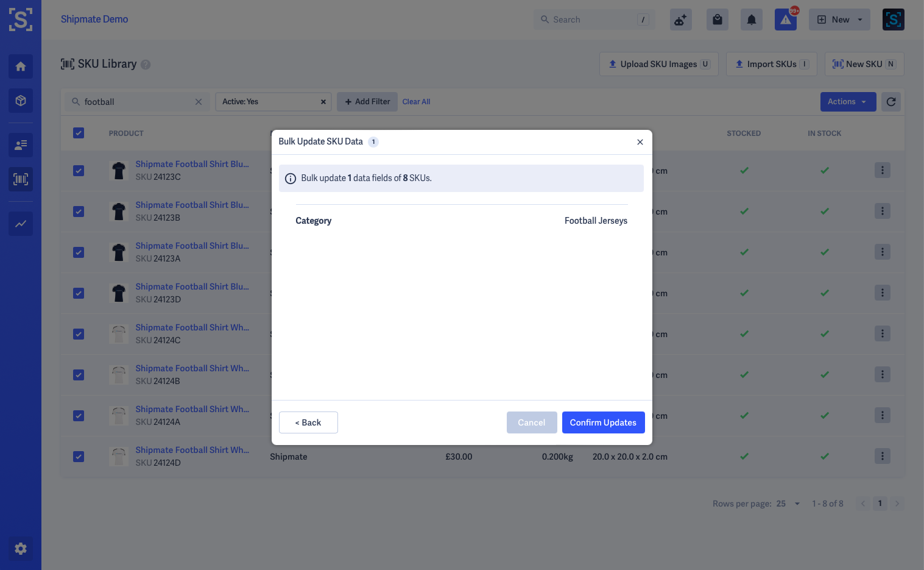Uncheck the SKU 24124A row checkbox

pos(79,416)
